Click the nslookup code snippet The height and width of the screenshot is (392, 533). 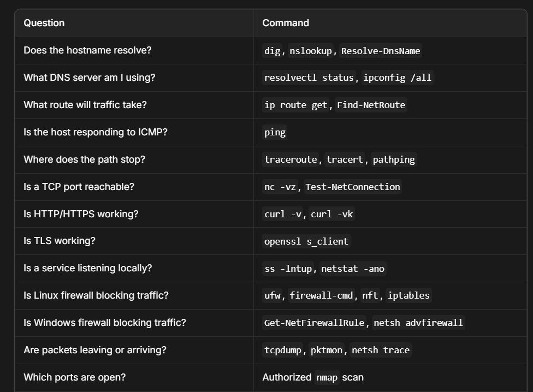point(311,51)
